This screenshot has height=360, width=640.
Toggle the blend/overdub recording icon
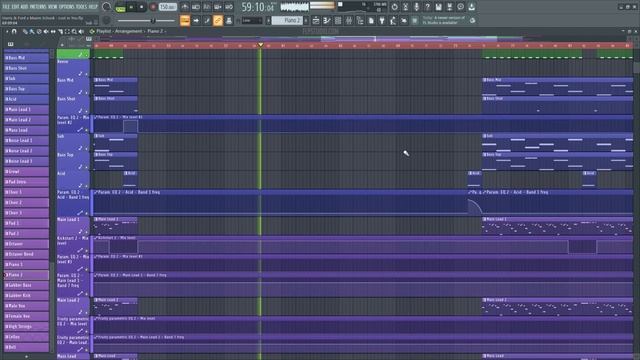click(x=218, y=7)
